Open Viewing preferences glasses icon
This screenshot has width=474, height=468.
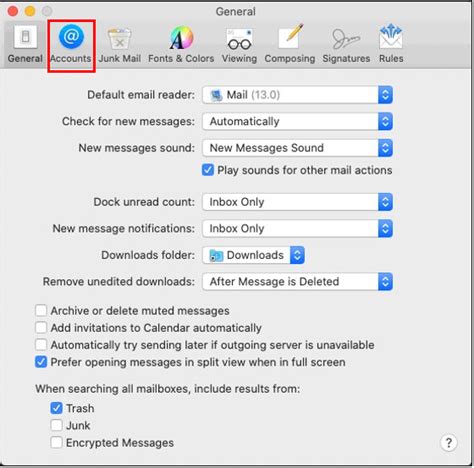coord(239,39)
